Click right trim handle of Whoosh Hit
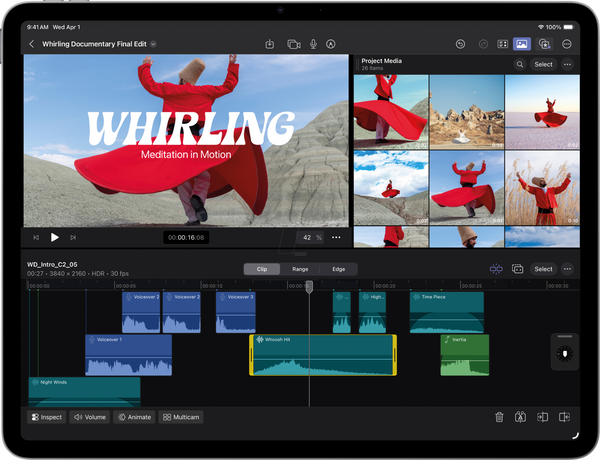The width and height of the screenshot is (600, 460). coord(395,355)
